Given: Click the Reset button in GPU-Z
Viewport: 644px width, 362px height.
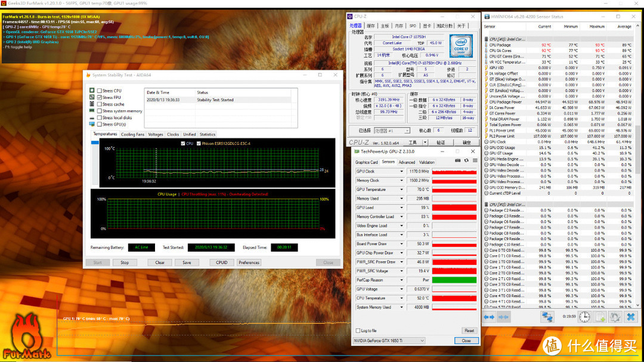Looking at the screenshot, I should coord(469,330).
